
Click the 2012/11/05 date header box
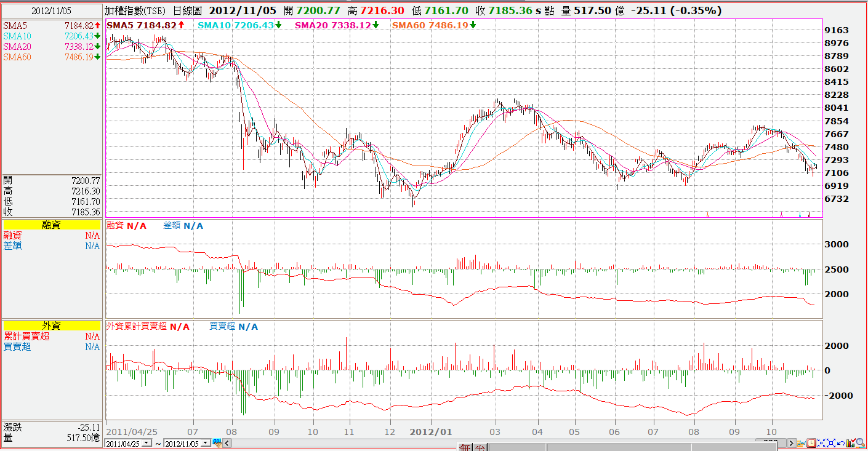coord(52,10)
